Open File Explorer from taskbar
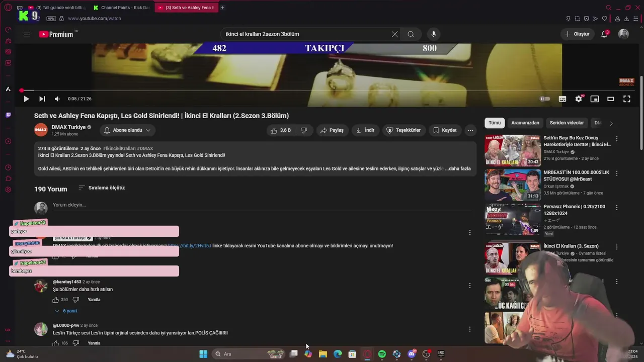This screenshot has height=362, width=644. point(323,354)
